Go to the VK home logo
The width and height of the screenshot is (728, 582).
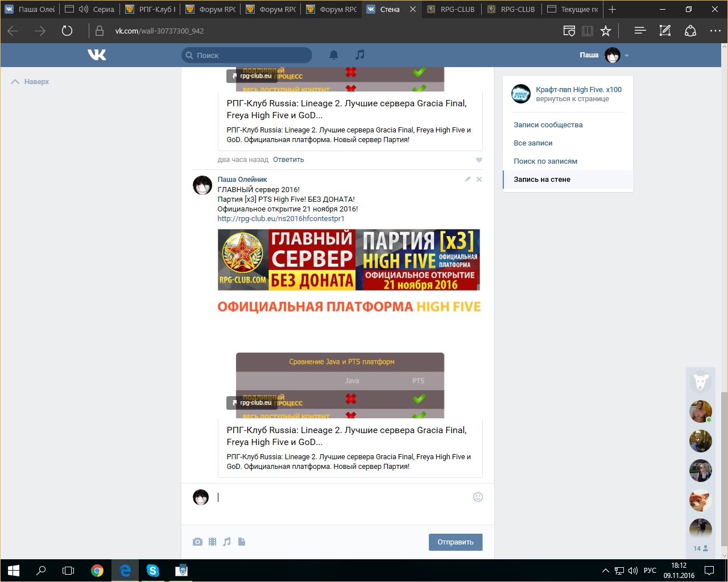97,55
